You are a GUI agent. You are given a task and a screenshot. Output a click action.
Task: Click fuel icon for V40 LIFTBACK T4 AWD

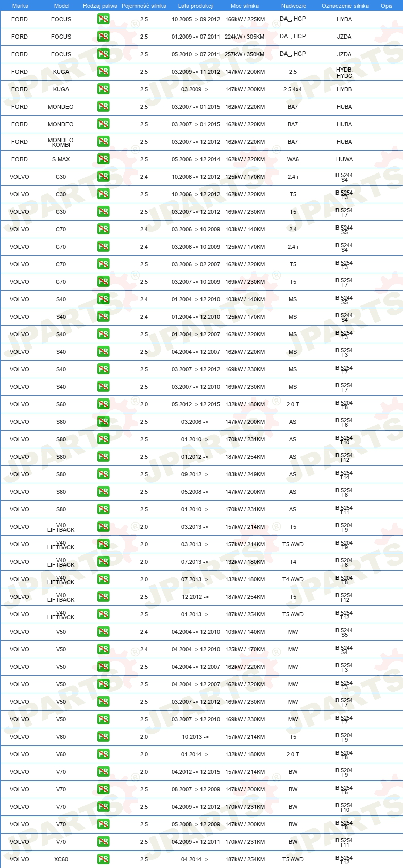(103, 579)
